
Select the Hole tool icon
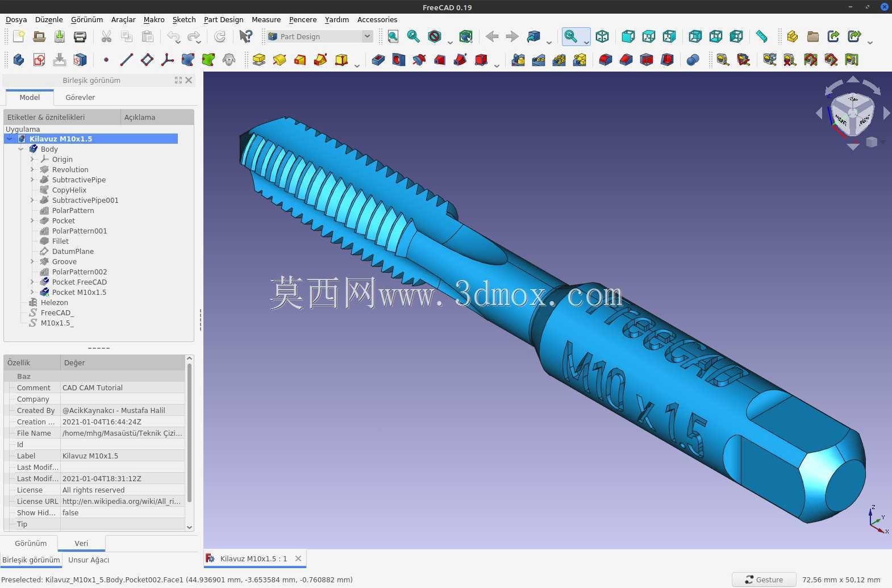pos(399,60)
